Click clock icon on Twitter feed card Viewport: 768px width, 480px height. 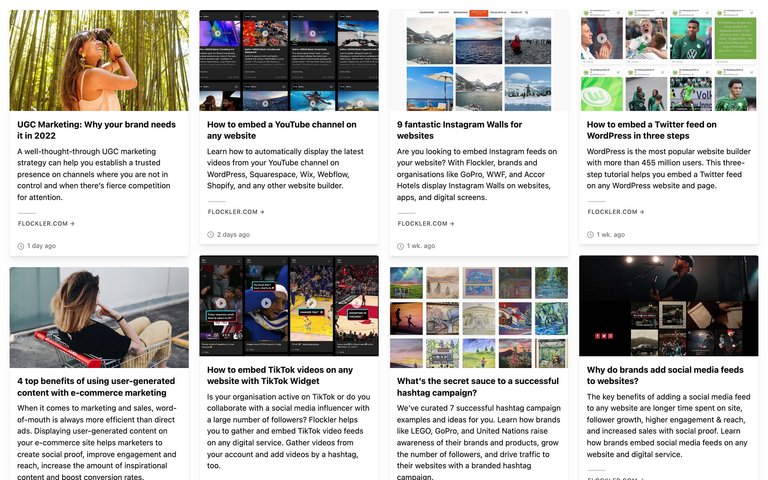[x=590, y=235]
